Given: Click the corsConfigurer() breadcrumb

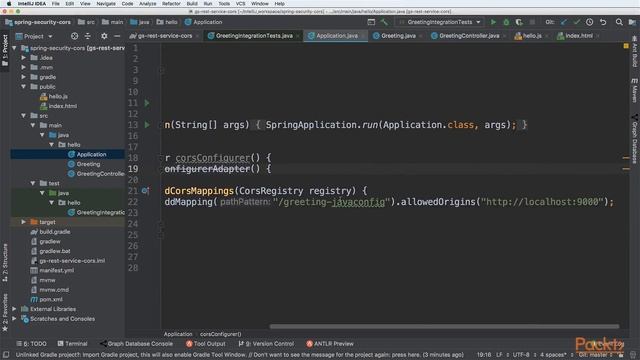Looking at the screenshot, I should point(220,334).
